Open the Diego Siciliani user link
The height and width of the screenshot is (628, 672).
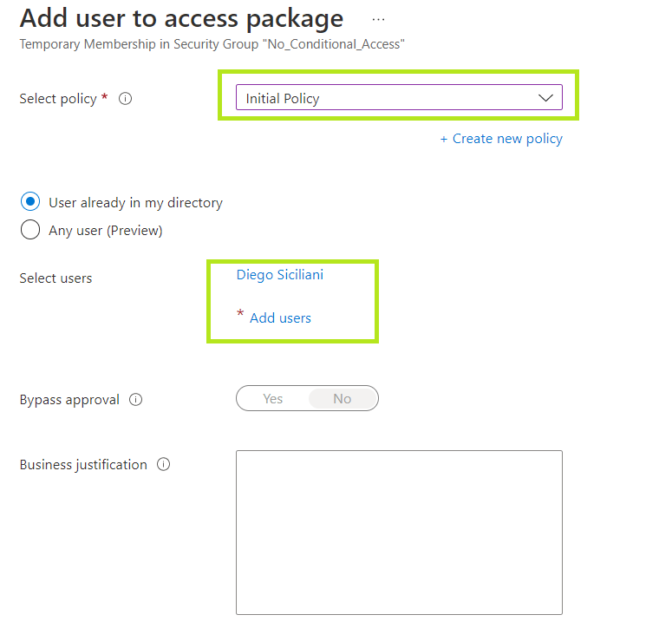[x=280, y=275]
